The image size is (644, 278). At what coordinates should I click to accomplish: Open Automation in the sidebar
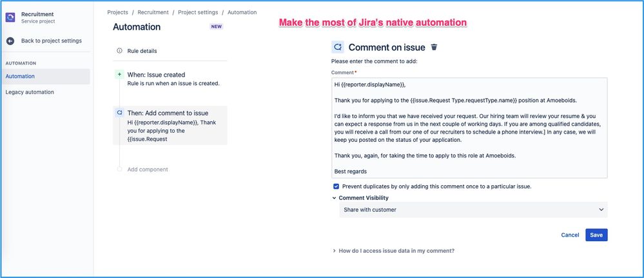coord(46,77)
